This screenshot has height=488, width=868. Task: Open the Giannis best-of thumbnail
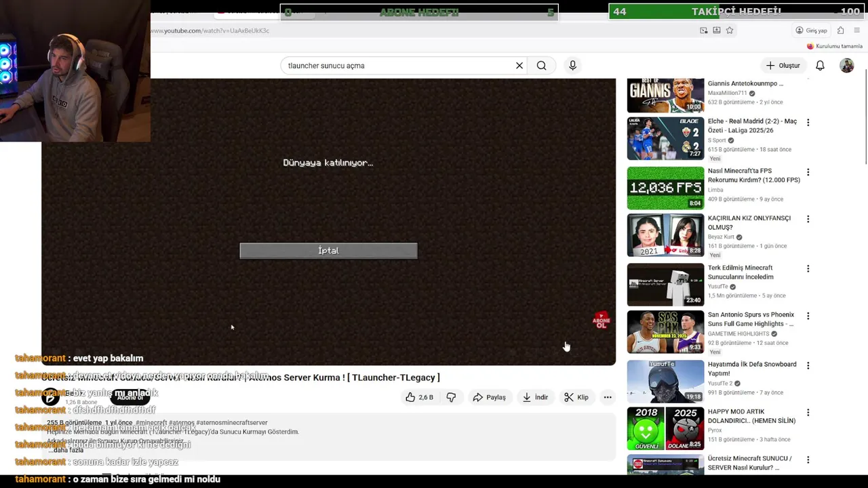tap(665, 95)
